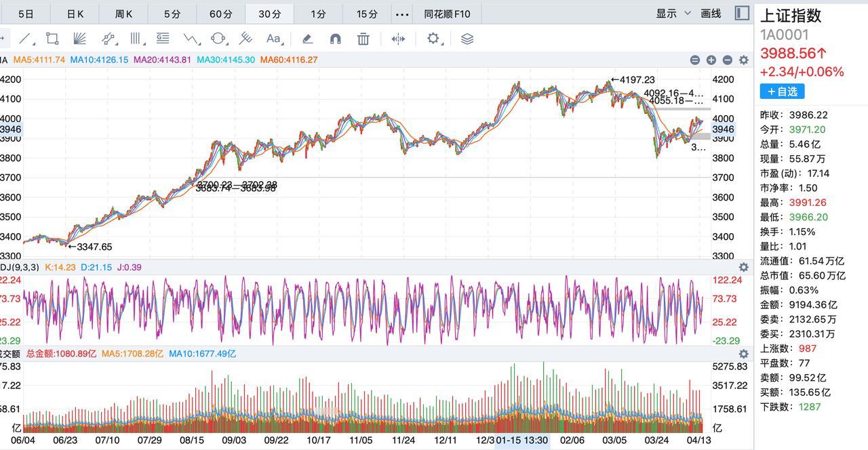The image size is (868, 450).
Task: Click the KDJ D:21.15 value label
Action: pyautogui.click(x=96, y=267)
